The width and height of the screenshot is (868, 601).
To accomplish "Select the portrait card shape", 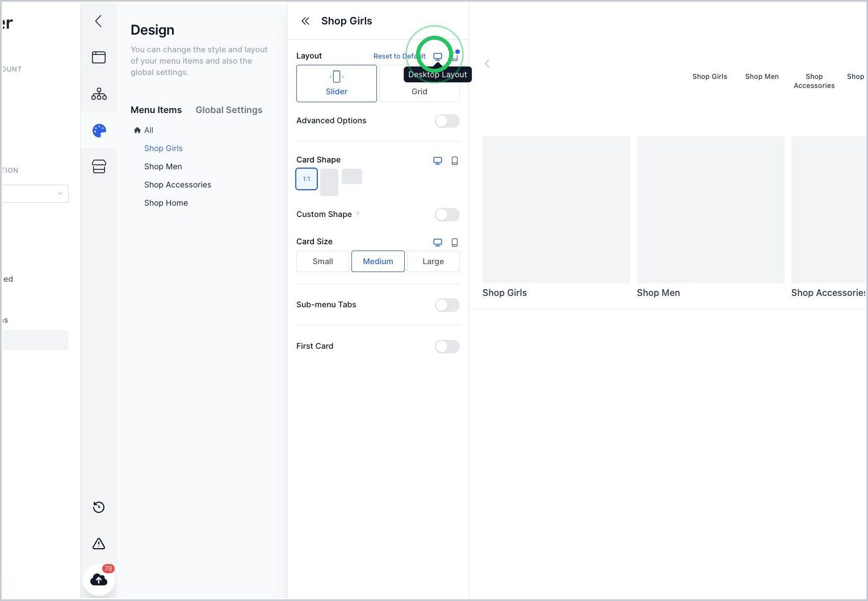I will coord(329,182).
